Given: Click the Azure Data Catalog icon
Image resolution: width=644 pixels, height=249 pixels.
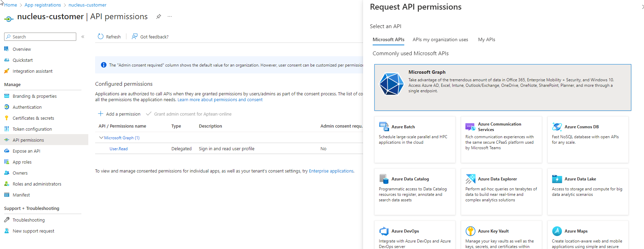Looking at the screenshot, I should point(384,179).
